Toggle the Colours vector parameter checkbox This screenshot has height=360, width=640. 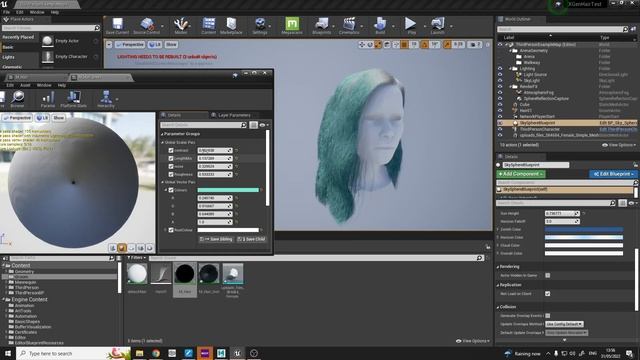pyautogui.click(x=171, y=190)
